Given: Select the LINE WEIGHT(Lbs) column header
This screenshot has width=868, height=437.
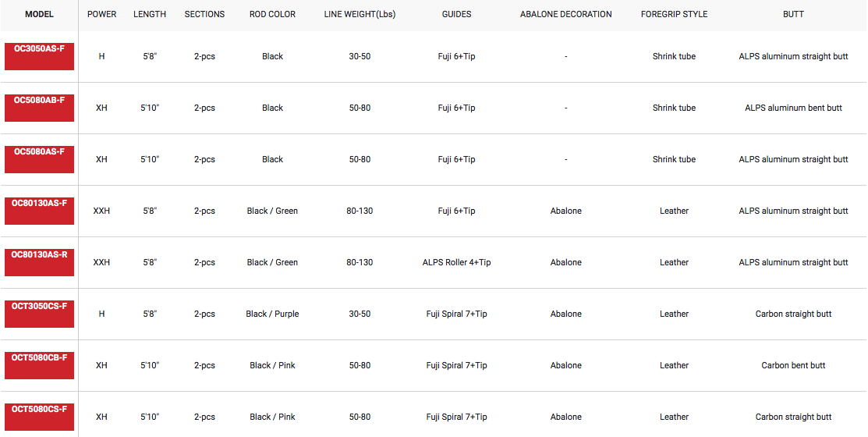Looking at the screenshot, I should click(360, 14).
